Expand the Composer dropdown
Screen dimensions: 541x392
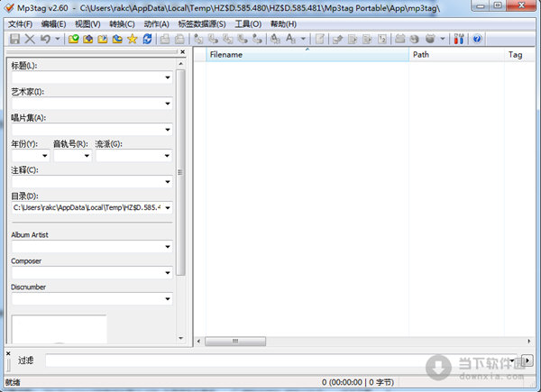pos(168,273)
